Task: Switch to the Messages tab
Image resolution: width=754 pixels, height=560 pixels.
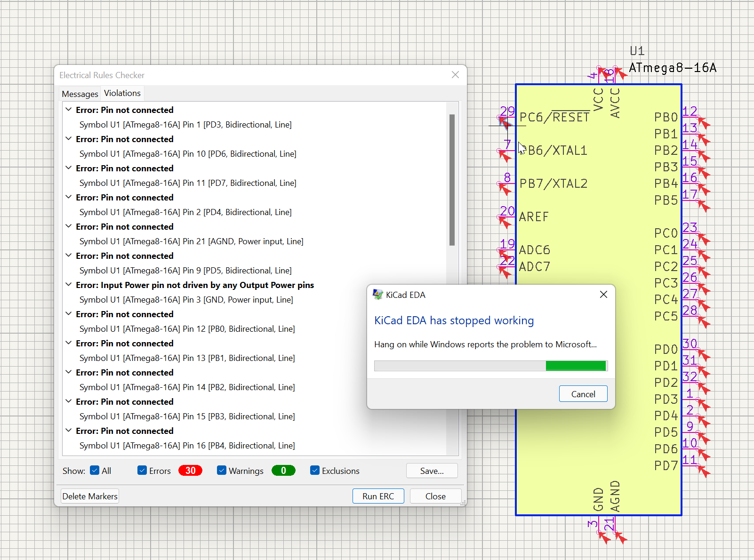Action: click(80, 94)
